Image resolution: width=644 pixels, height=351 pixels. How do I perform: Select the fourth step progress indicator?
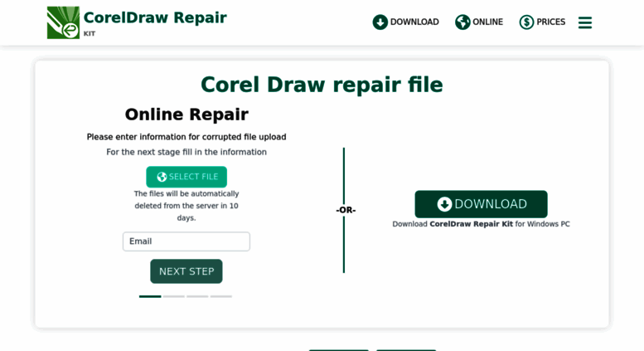tap(221, 296)
